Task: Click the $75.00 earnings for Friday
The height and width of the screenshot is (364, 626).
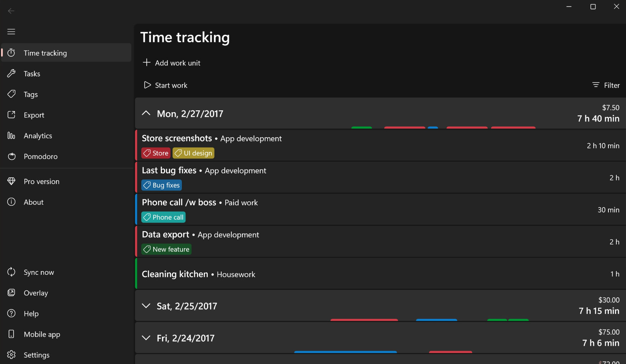Action: [x=609, y=332]
